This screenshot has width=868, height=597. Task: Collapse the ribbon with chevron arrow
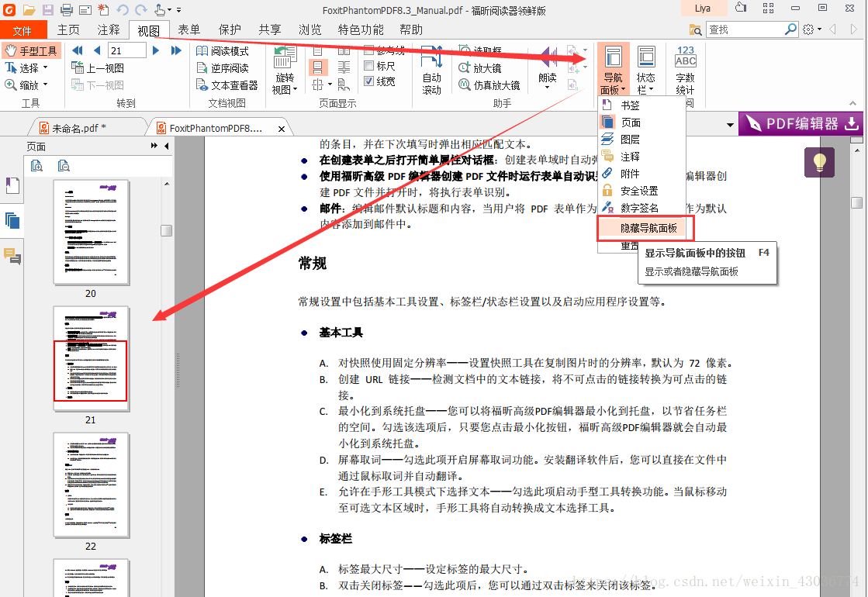click(x=853, y=103)
